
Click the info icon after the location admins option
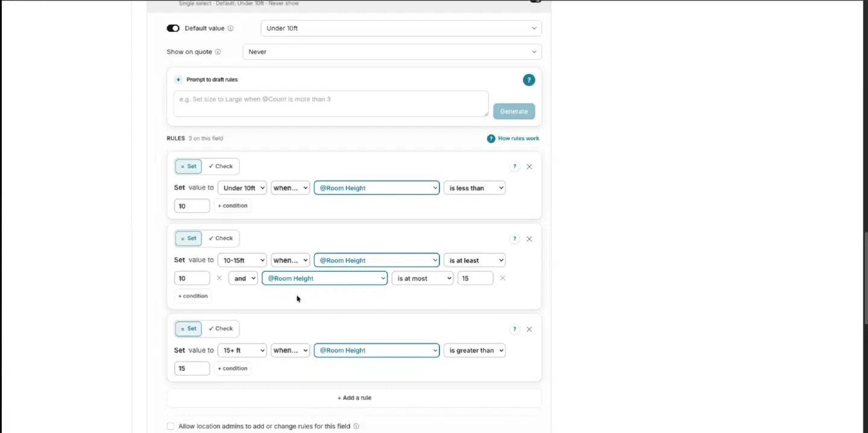[356, 426]
